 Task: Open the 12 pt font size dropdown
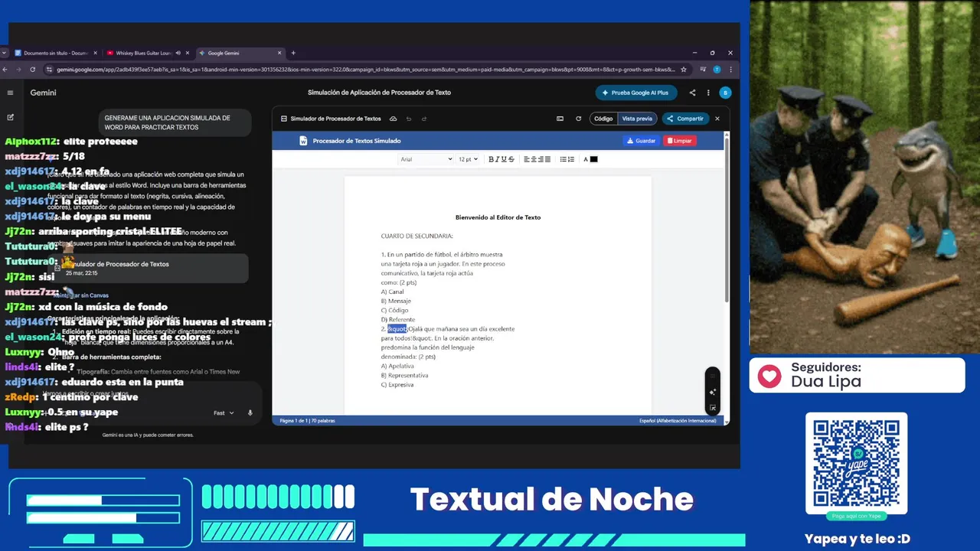468,159
